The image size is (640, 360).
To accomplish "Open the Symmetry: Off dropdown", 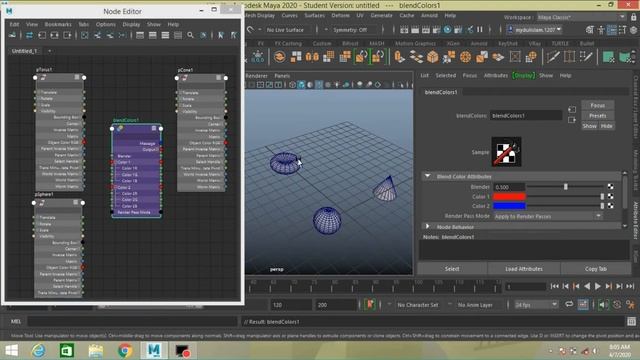I will pyautogui.click(x=353, y=30).
